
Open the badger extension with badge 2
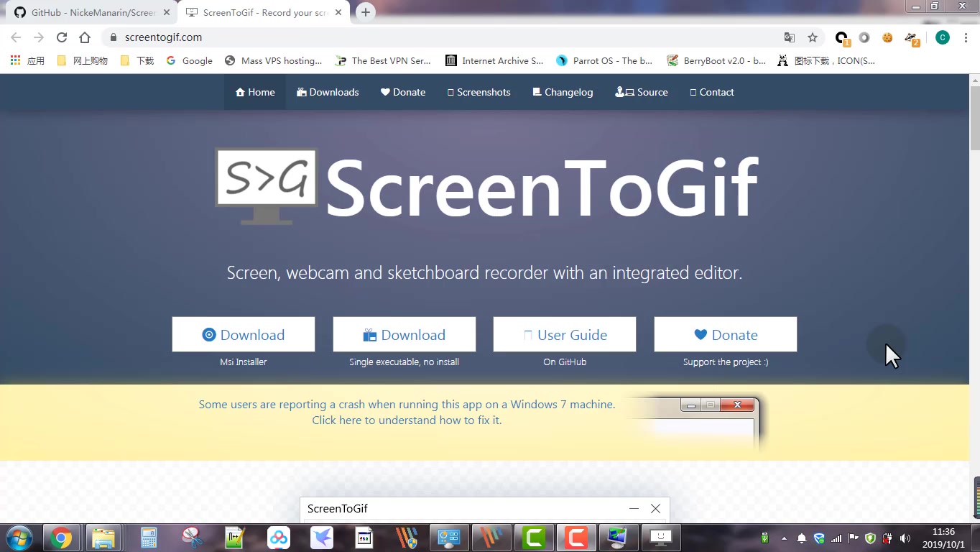click(x=912, y=38)
